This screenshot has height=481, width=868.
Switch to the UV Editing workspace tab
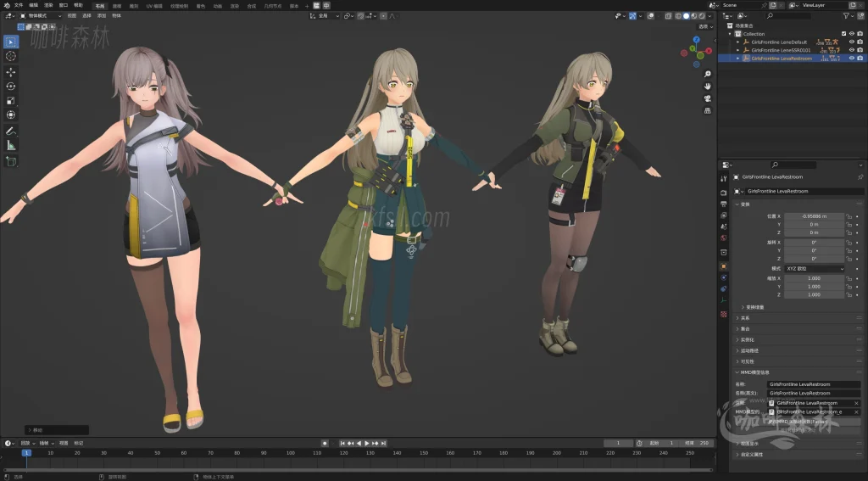pos(154,6)
